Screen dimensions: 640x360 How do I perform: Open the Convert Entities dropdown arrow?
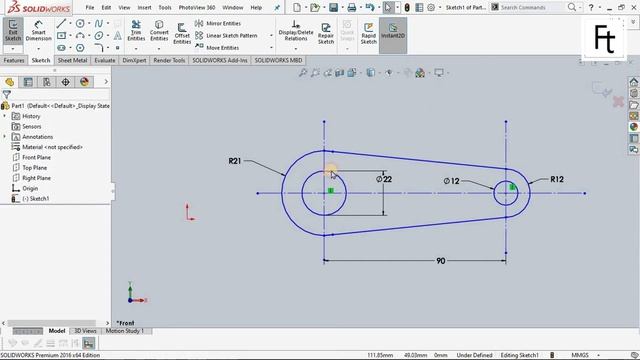tap(159, 49)
